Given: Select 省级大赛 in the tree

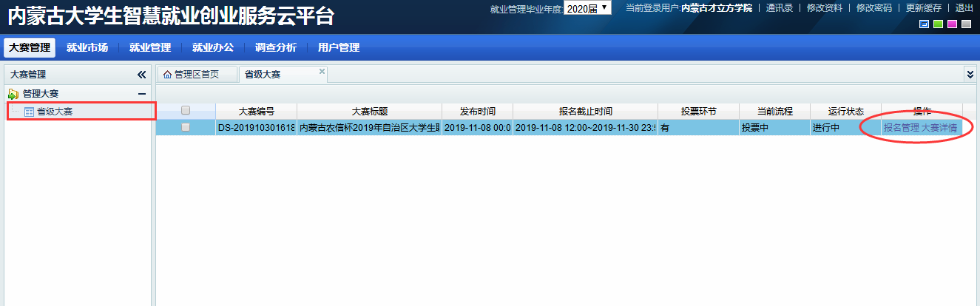Looking at the screenshot, I should tap(55, 112).
